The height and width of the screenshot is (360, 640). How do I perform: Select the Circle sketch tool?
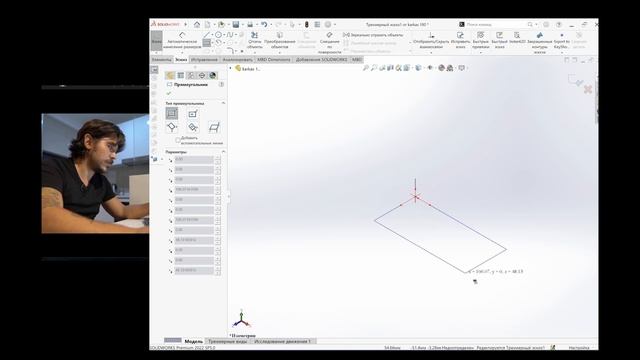218,35
